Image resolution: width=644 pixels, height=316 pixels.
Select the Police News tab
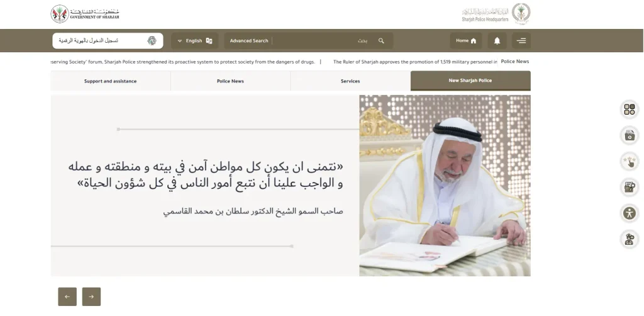coord(230,81)
